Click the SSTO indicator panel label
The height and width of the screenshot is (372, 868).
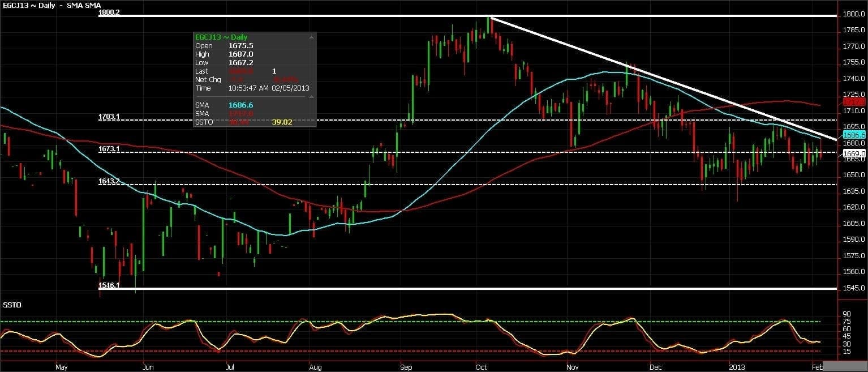click(x=12, y=305)
